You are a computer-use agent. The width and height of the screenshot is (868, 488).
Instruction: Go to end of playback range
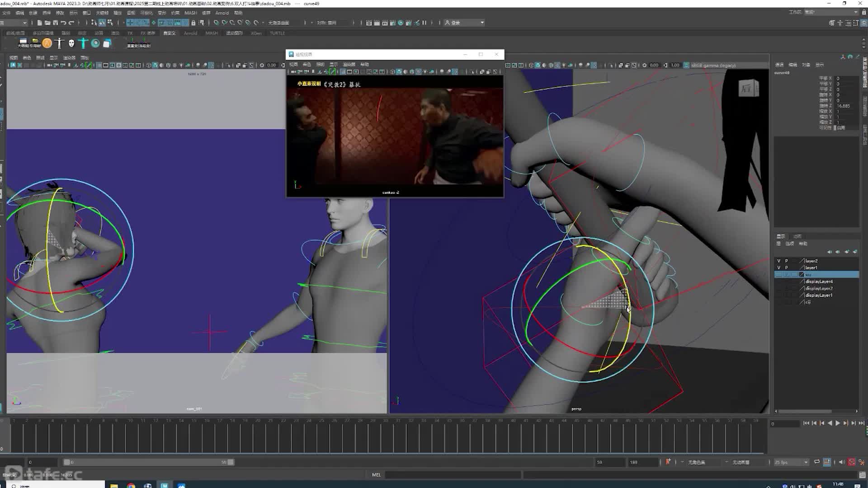pos(862,423)
